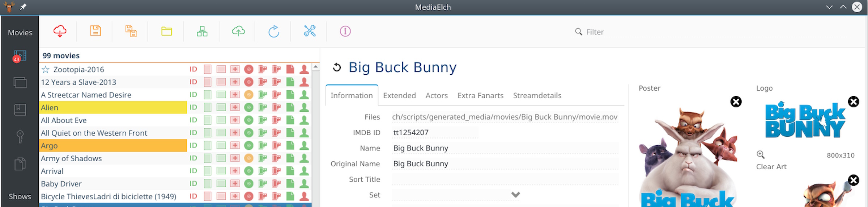Click the red actor icon in Bicycle Thieves row
Screen dimensions: 868x207
304,196
